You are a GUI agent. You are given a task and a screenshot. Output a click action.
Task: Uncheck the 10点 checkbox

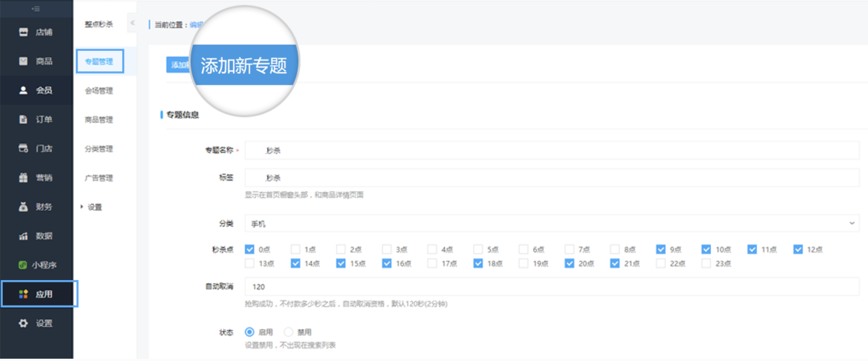706,249
